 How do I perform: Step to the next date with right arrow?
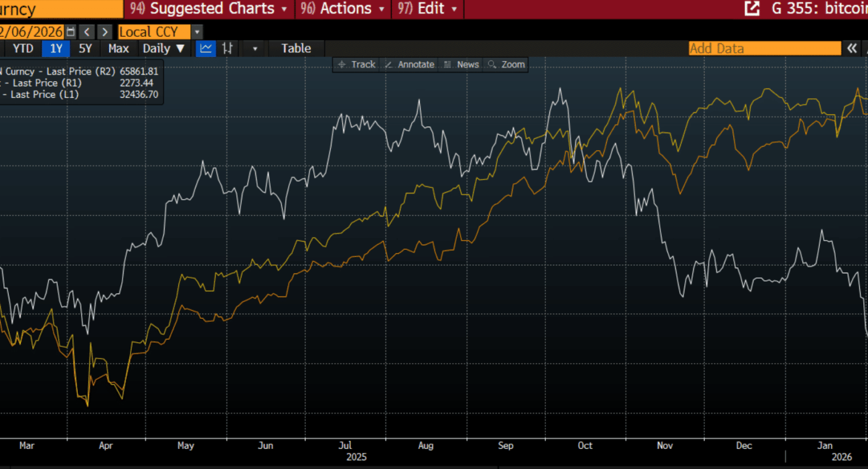tap(104, 31)
